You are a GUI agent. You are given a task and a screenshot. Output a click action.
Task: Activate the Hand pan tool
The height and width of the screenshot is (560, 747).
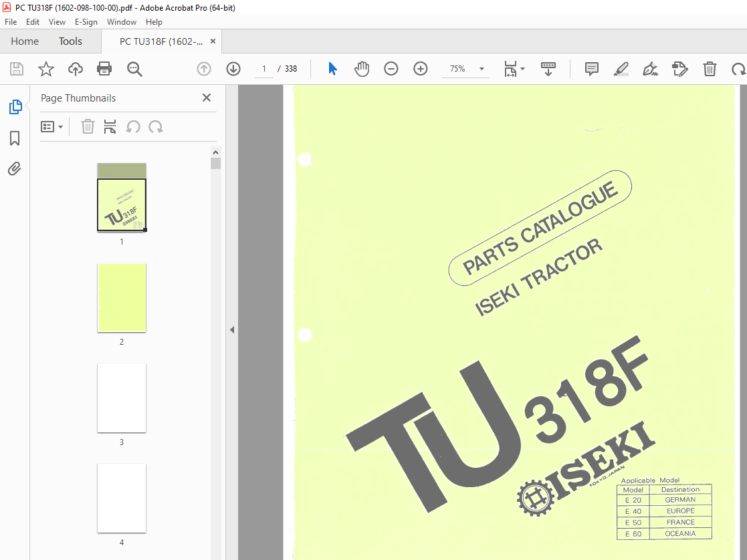(x=362, y=69)
